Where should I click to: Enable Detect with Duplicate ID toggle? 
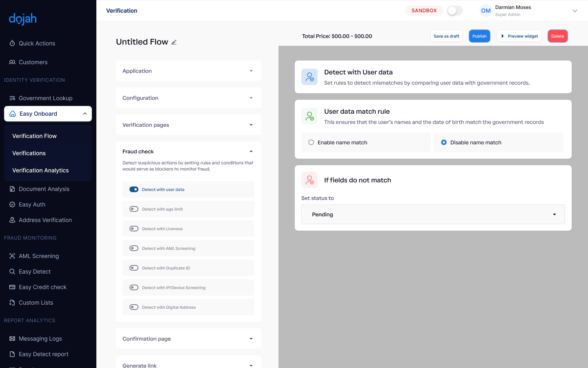point(134,268)
